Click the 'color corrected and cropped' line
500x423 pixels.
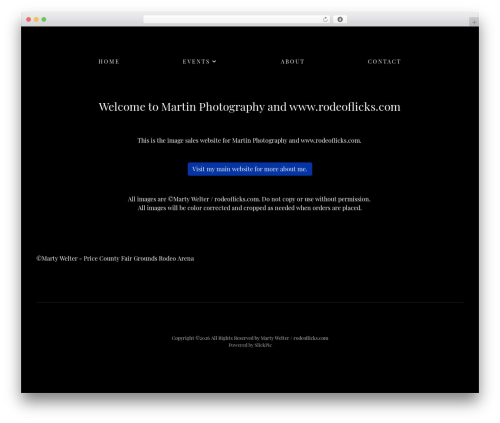(250, 208)
